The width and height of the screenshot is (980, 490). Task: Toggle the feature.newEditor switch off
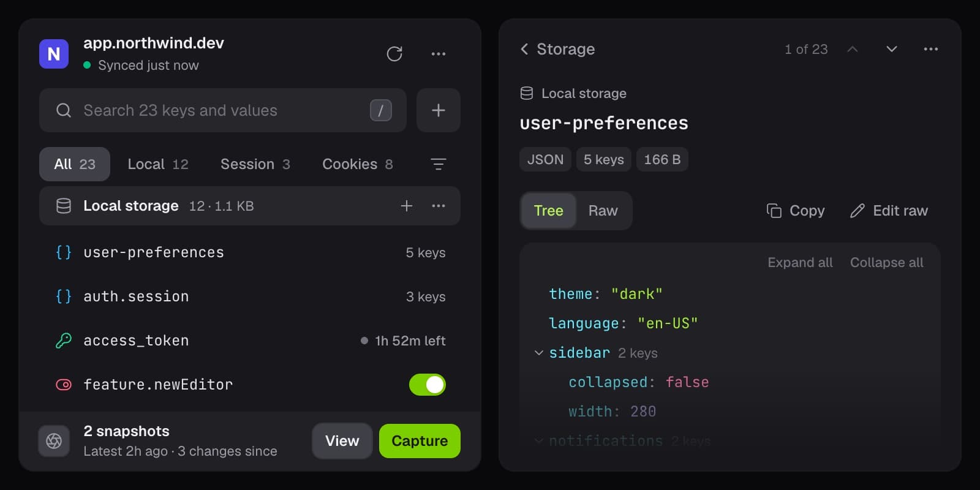428,385
